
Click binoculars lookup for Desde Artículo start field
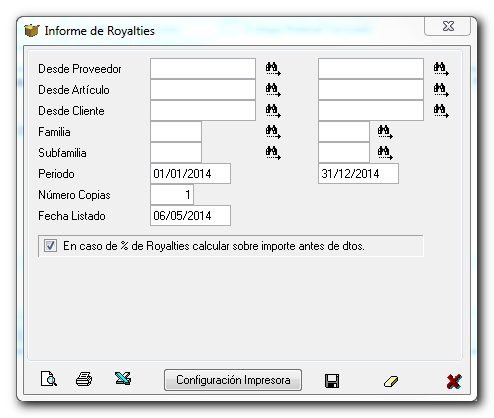click(273, 90)
